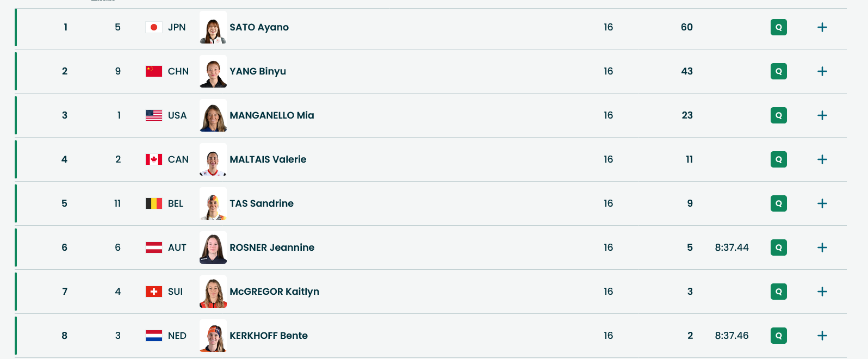Expand SATO Ayano's result details
868x359 pixels.
coord(822,27)
